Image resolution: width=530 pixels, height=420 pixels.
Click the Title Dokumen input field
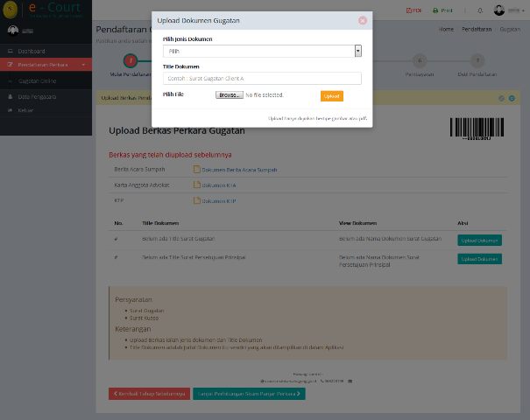262,78
